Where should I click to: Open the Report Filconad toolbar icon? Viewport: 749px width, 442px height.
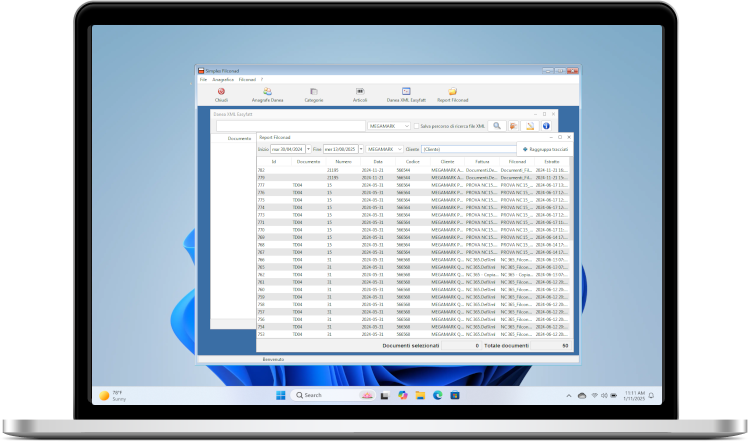[x=452, y=95]
